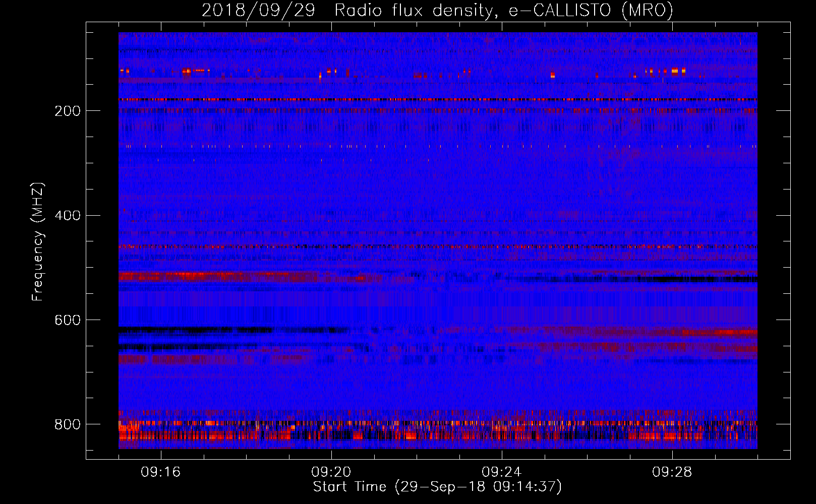Click the 400 frequency tick label
The height and width of the screenshot is (504, 816).
coord(68,216)
